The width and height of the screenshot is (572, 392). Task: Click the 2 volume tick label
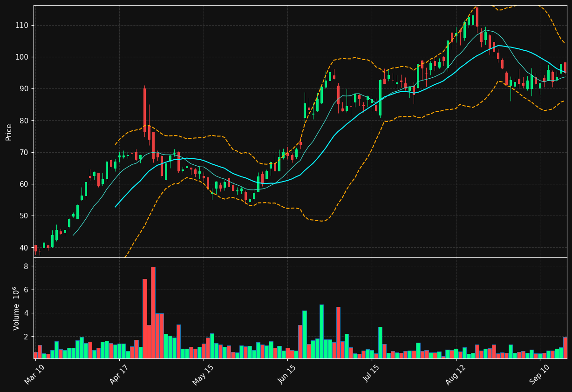coord(27,336)
